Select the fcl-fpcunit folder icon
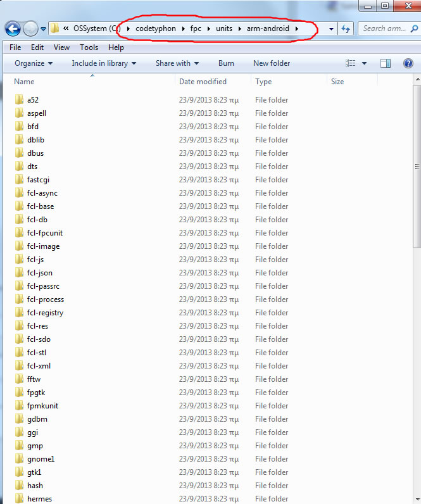421x504 pixels. (19, 232)
